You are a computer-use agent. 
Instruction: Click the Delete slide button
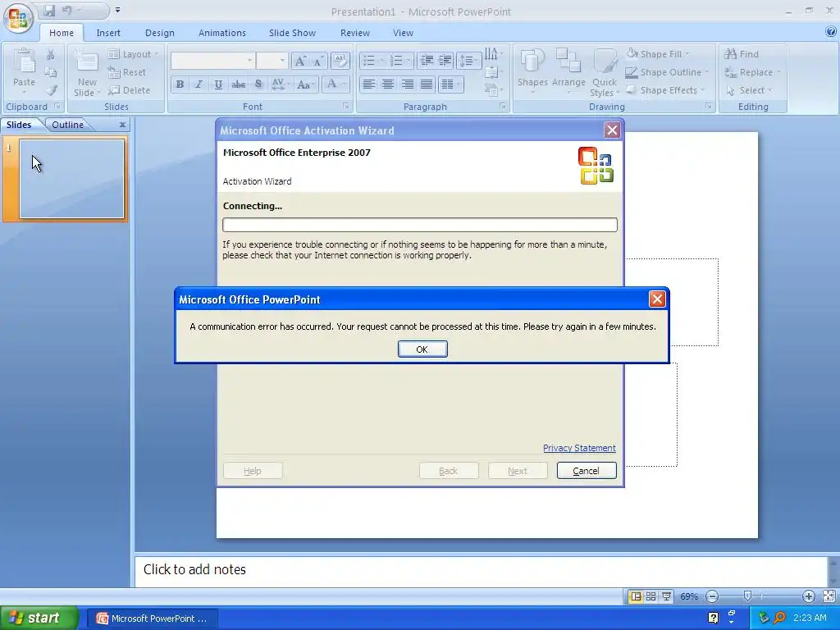[x=129, y=90]
